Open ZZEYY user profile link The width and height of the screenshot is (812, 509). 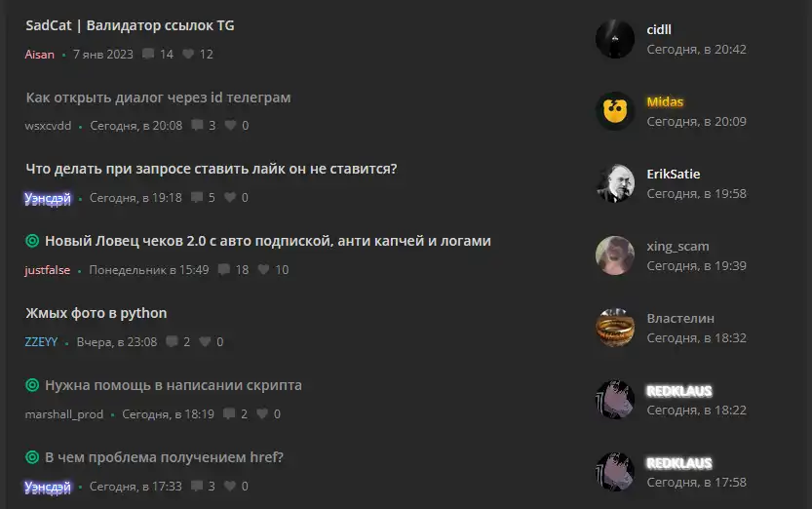41,341
